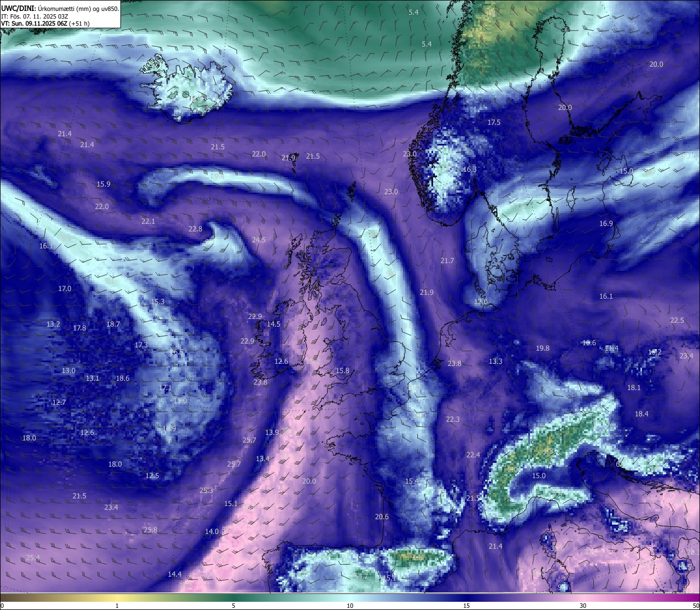Click the 19.8 value on the map
This screenshot has height=610, width=700.
(x=542, y=348)
